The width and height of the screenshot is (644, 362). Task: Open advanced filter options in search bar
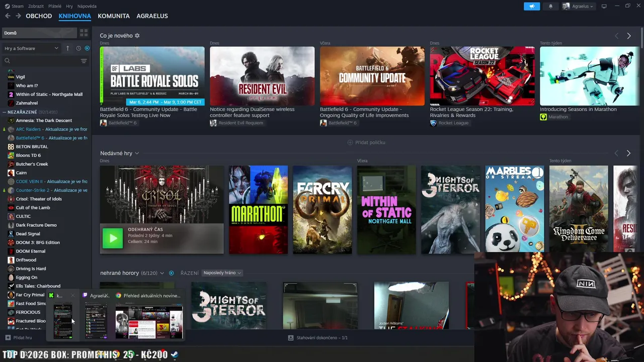(84, 61)
